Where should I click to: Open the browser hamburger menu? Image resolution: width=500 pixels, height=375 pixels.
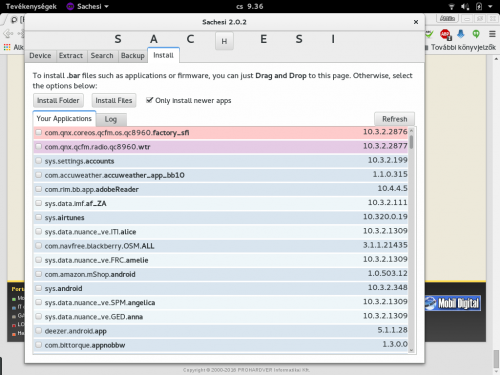tap(492, 34)
